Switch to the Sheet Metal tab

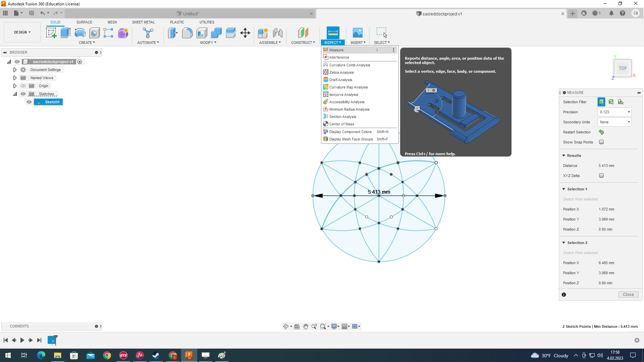point(143,22)
